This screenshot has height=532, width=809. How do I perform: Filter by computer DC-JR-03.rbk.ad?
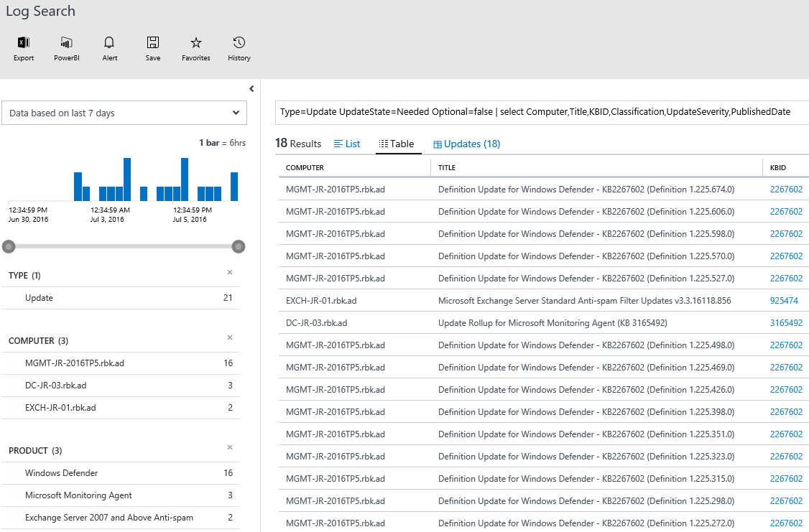pos(56,386)
